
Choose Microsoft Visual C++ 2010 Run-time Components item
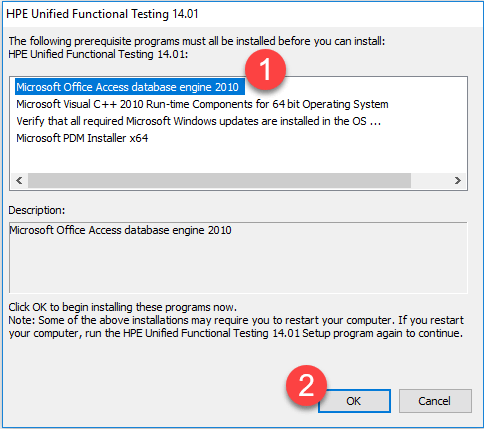tap(202, 104)
